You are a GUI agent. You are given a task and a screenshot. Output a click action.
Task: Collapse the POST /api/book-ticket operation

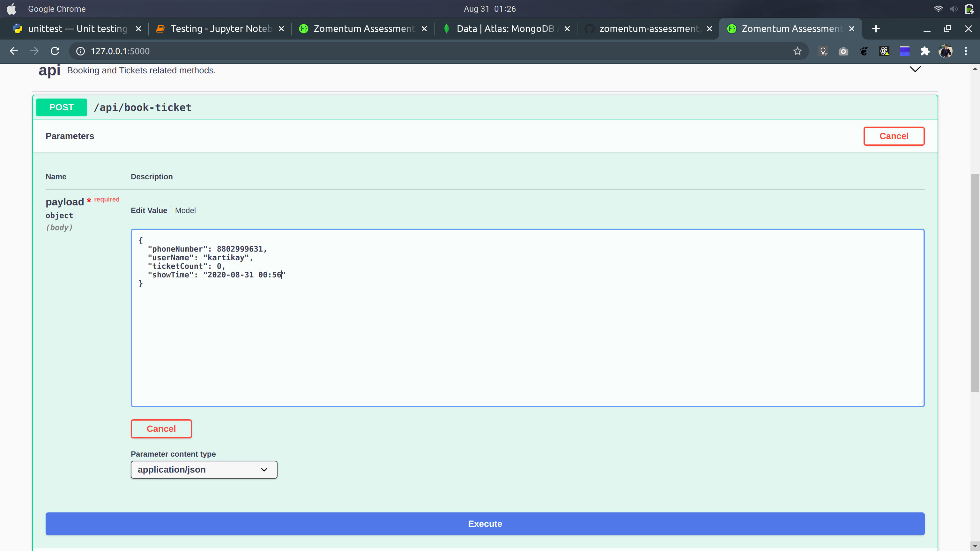(x=143, y=107)
